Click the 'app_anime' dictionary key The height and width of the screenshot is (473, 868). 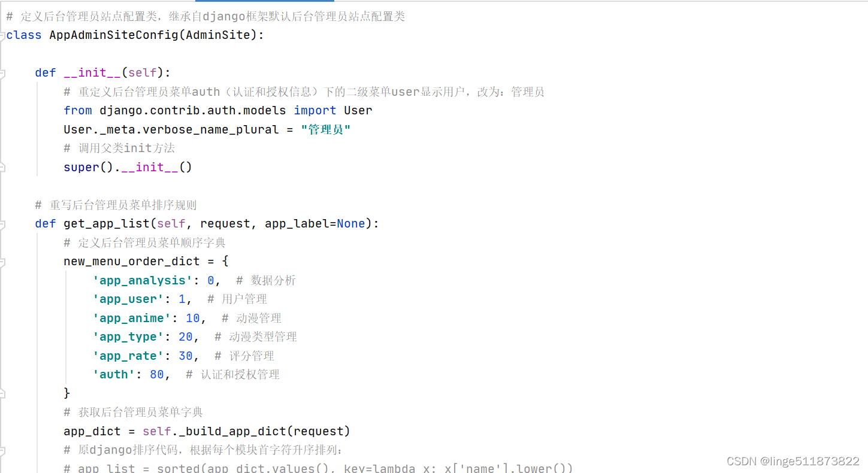click(x=132, y=318)
